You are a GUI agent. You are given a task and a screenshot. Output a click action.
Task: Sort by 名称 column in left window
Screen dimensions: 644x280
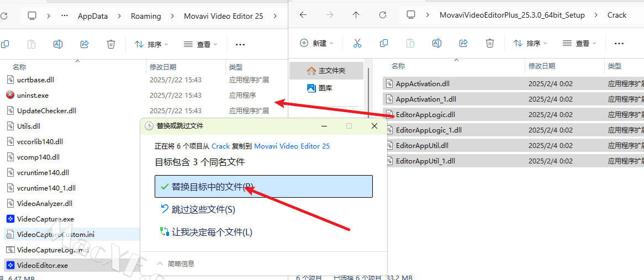(19, 67)
